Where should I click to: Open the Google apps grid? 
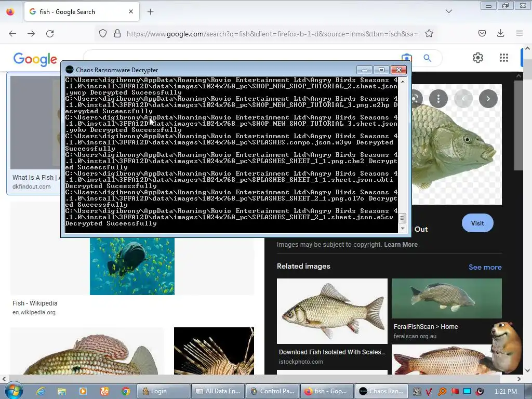(x=504, y=58)
